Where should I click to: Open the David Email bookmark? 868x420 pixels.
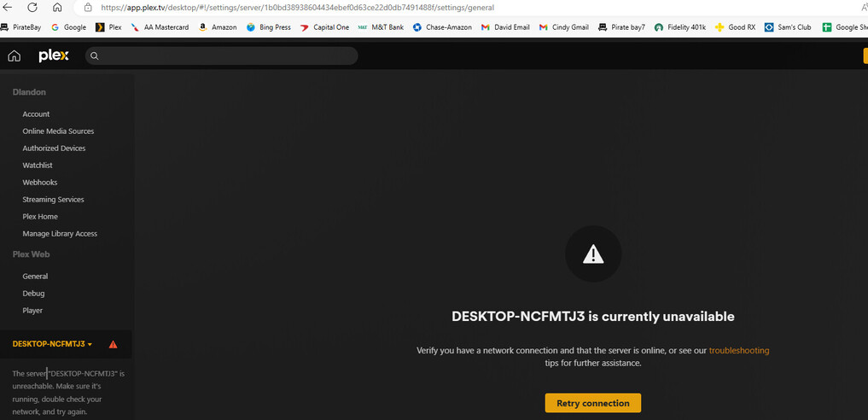(x=505, y=27)
